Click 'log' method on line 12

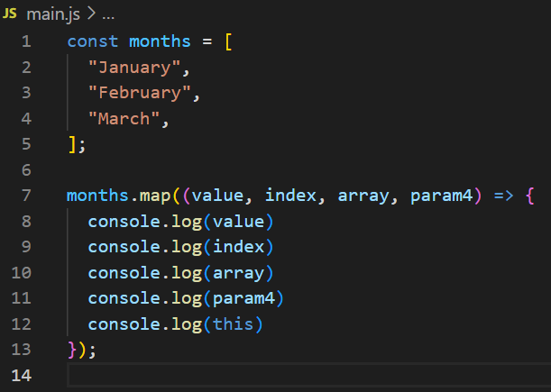[187, 324]
